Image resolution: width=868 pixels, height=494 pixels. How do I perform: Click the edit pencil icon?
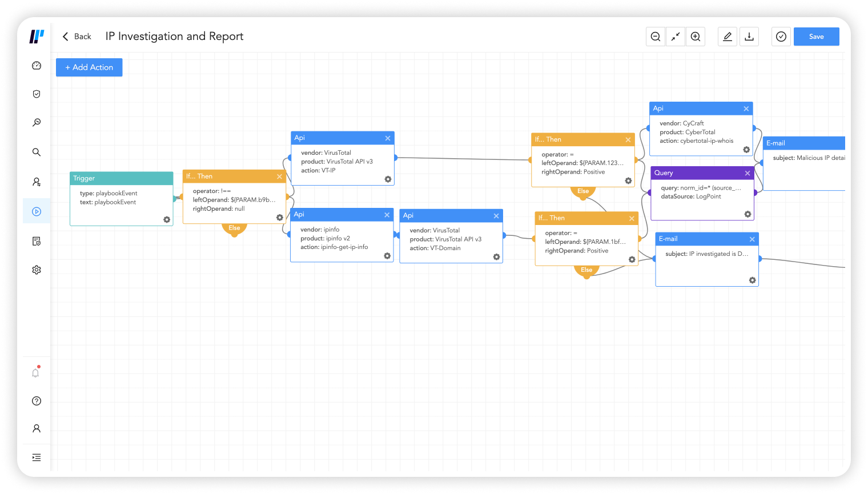click(728, 37)
